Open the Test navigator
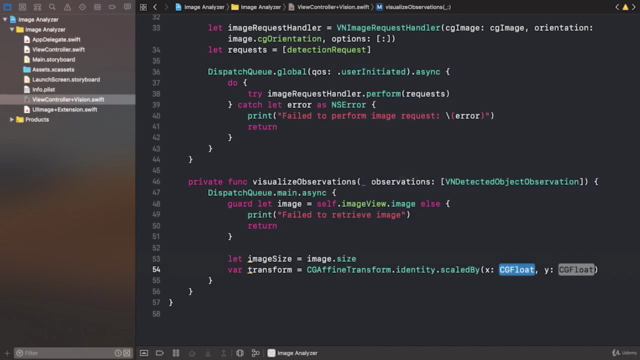This screenshot has width=640, height=360. 82,7
